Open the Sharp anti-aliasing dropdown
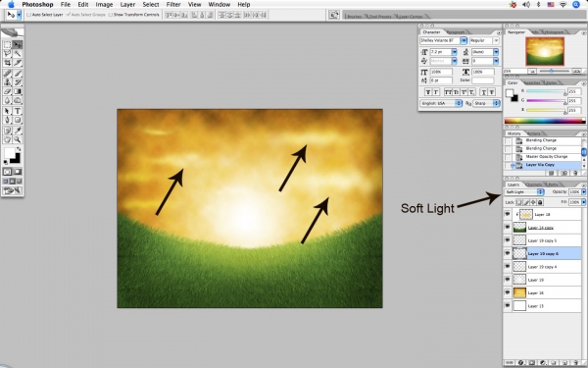Screen dimensions: 588x368 click(486, 103)
